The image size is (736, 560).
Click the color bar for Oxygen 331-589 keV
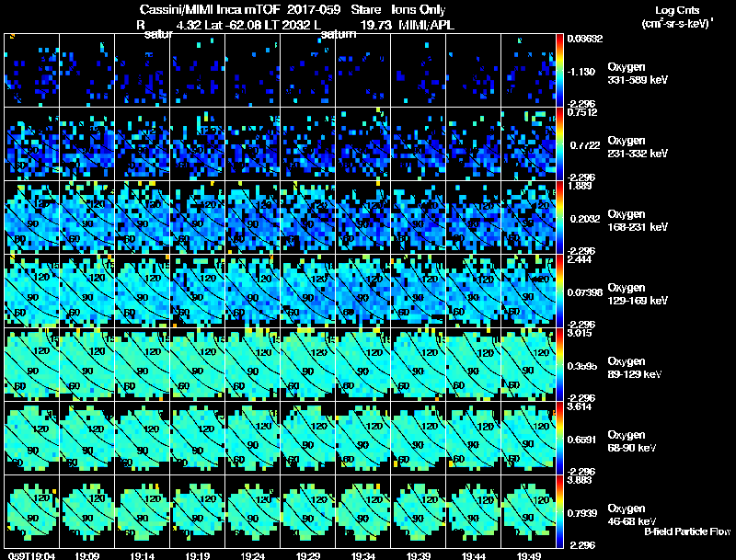coord(559,71)
